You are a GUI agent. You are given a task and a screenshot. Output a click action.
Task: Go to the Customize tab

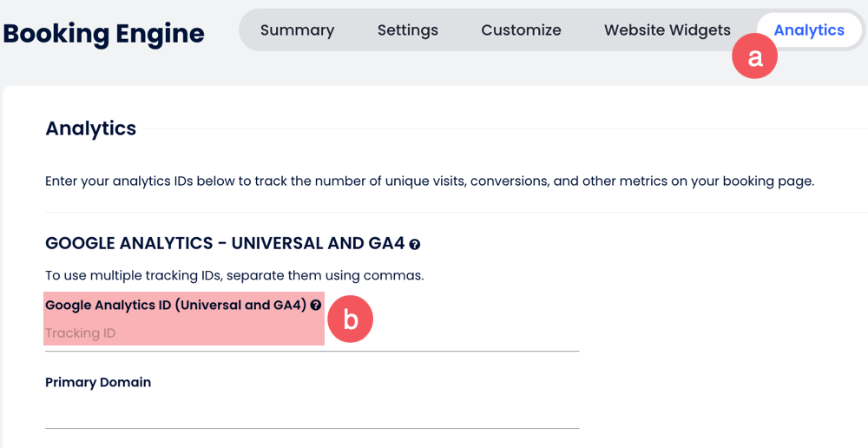click(x=521, y=30)
